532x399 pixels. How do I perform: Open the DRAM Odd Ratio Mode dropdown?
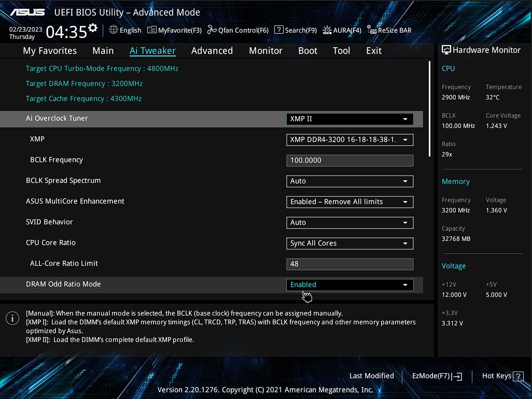[x=349, y=284]
